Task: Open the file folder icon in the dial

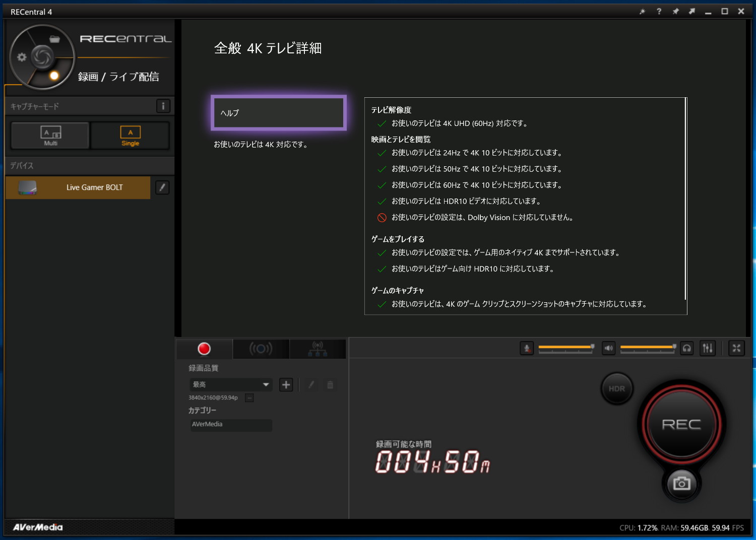Action: coord(55,39)
